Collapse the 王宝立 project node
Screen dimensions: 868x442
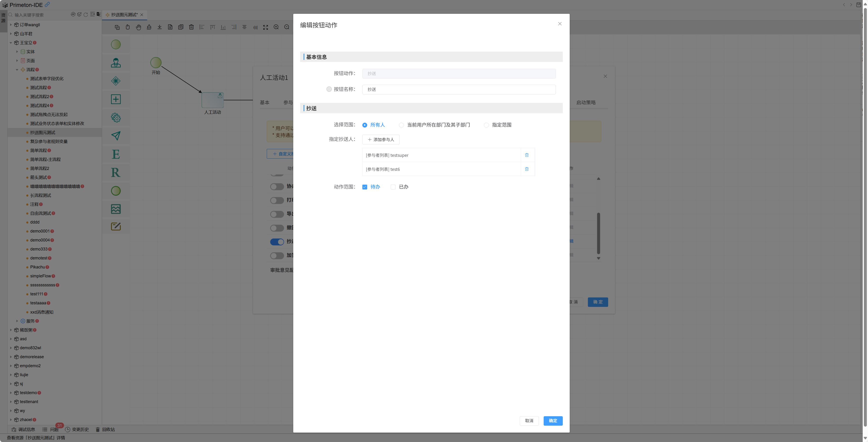(x=11, y=43)
